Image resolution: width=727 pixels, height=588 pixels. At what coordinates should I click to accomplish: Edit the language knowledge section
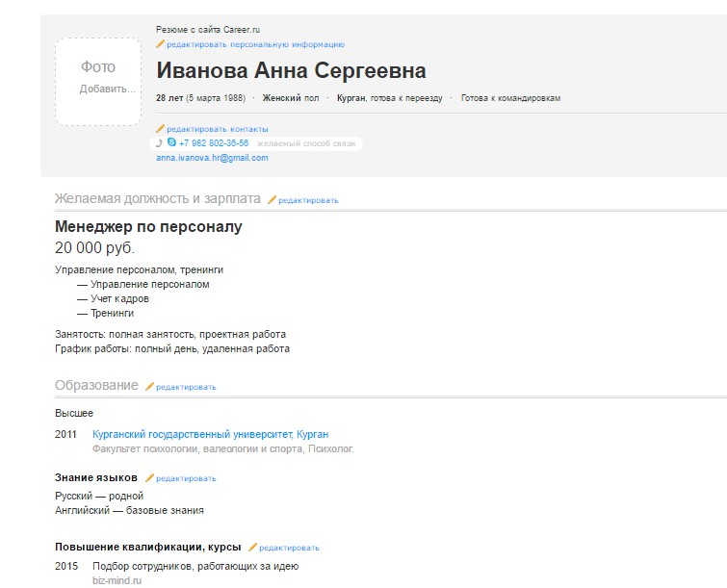click(186, 478)
